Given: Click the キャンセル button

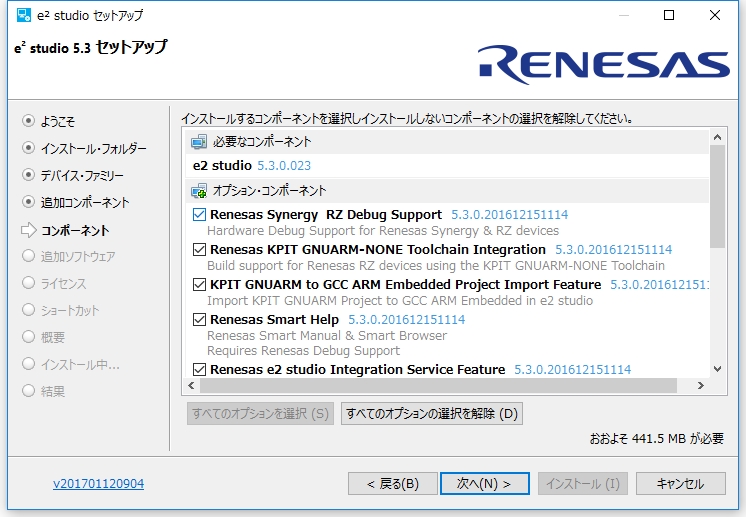Looking at the screenshot, I should point(681,484).
